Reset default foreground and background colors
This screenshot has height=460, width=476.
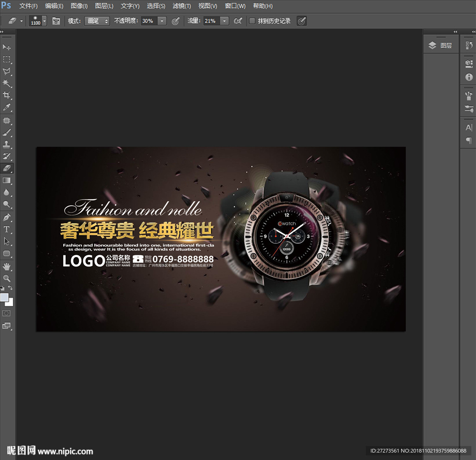tap(2, 288)
